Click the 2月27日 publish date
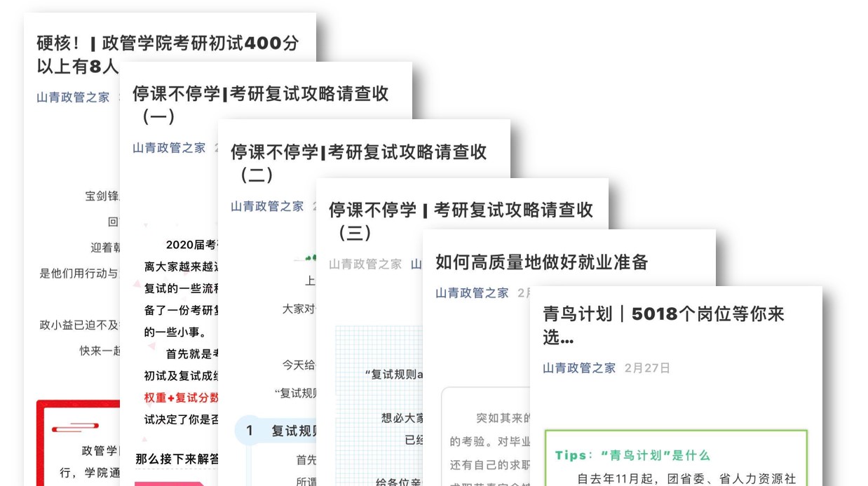Viewport: 868px width, 486px height. pos(647,368)
